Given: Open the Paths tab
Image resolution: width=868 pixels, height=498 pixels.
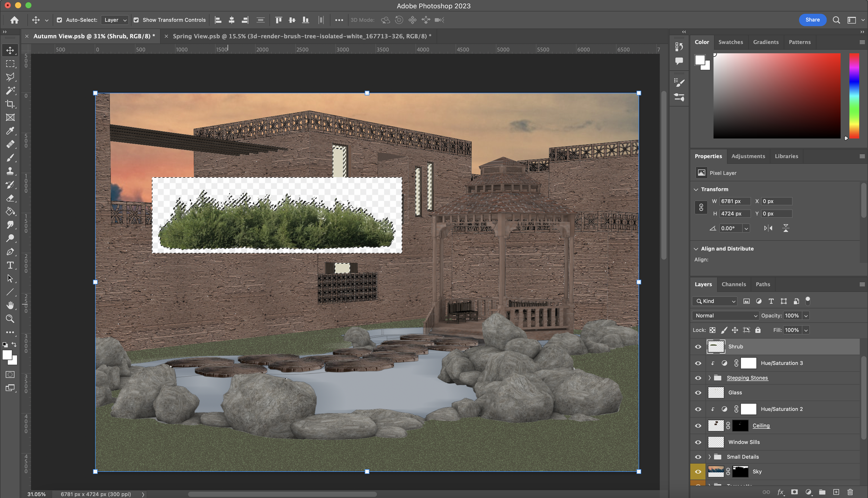Looking at the screenshot, I should point(763,284).
